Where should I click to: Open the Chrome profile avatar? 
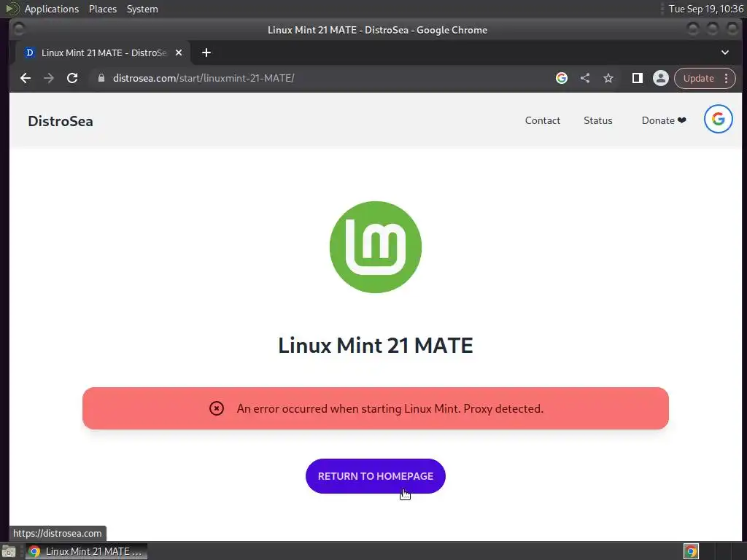[x=661, y=78]
